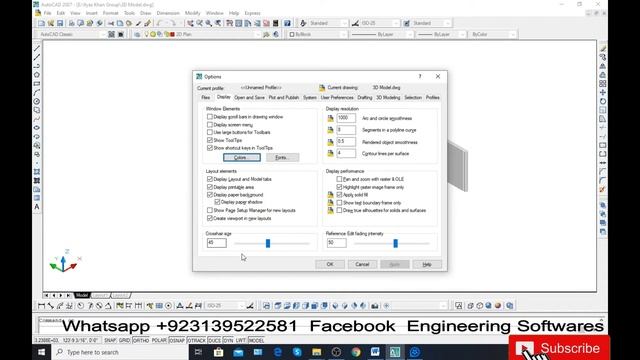The height and width of the screenshot is (360, 640).
Task: Click Cancel in Options dialog
Action: (x=362, y=264)
